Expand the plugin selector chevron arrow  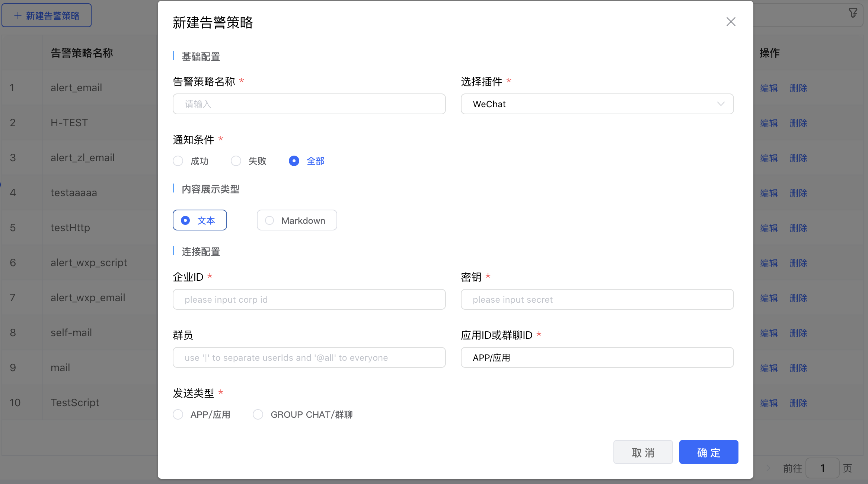point(721,104)
